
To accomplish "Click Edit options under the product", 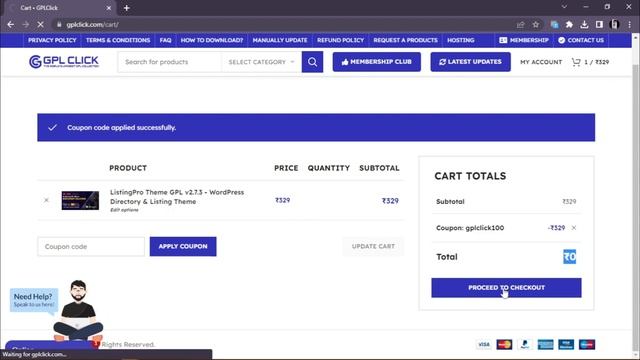I will point(124,210).
